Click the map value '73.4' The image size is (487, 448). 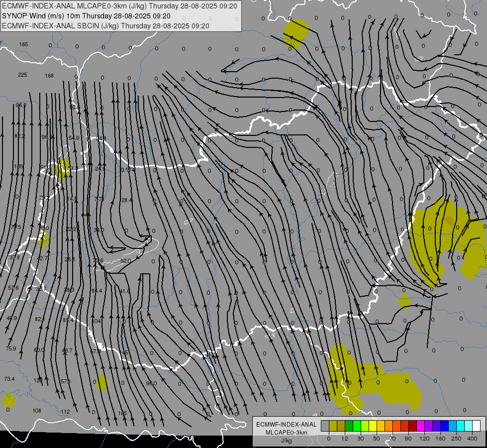9,379
